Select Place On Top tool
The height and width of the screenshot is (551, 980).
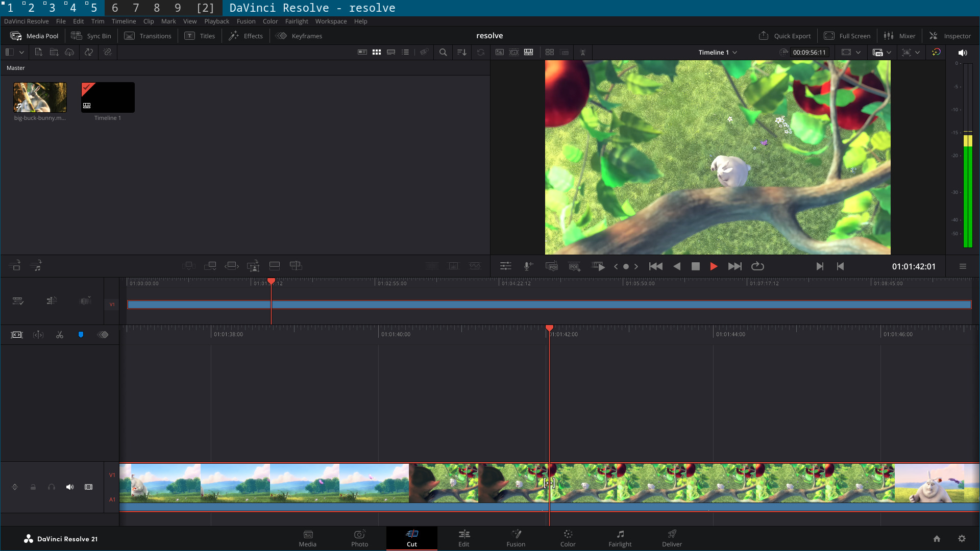[275, 266]
